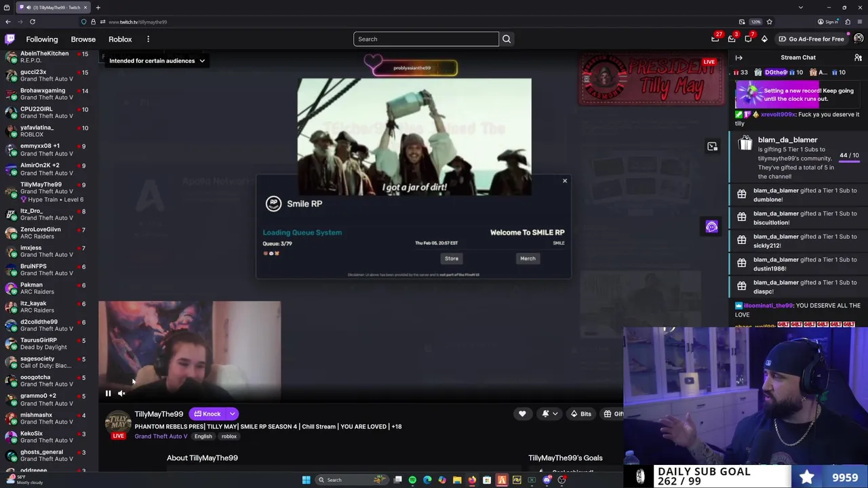Image resolution: width=868 pixels, height=488 pixels.
Task: Click the Merch button in Smile RP
Action: pyautogui.click(x=528, y=258)
